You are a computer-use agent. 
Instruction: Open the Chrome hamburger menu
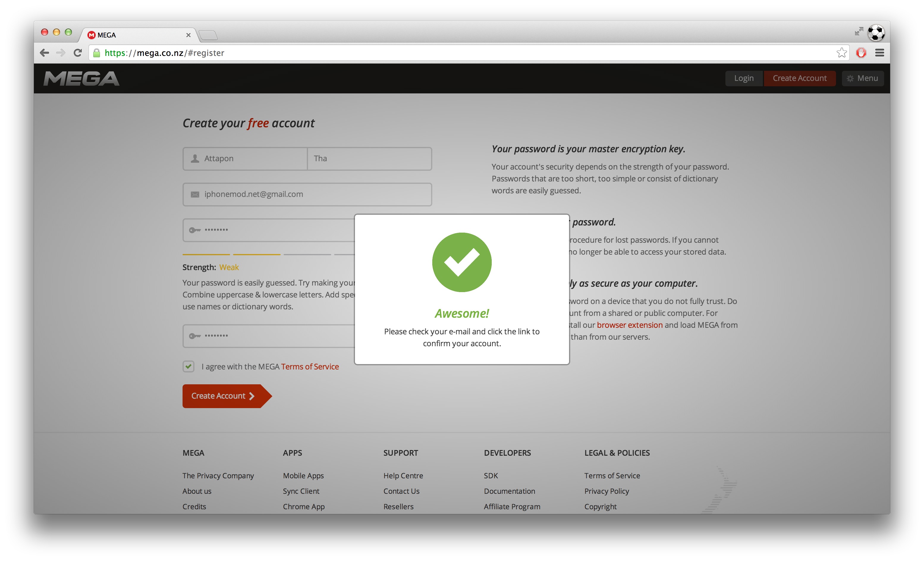[879, 53]
